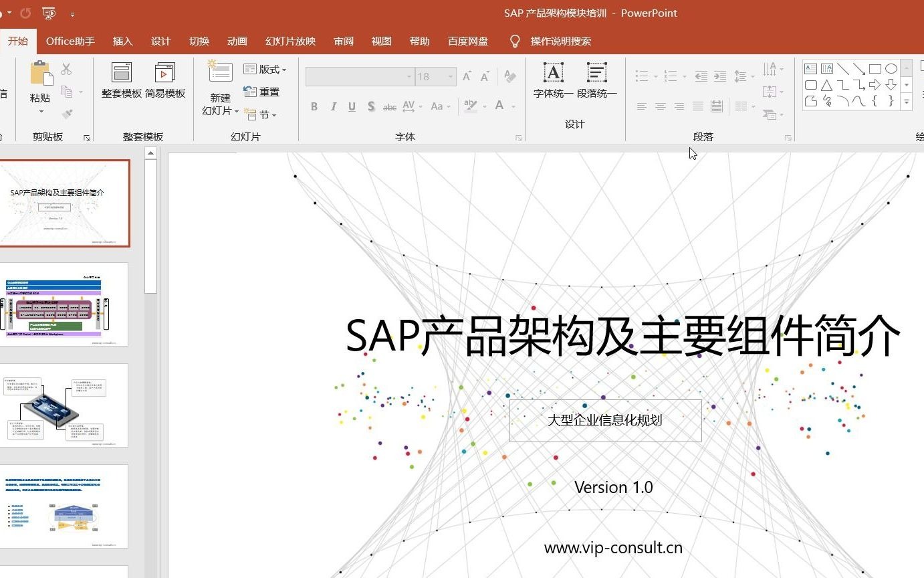Toggle text Shadow effect
924x578 pixels.
click(x=371, y=106)
